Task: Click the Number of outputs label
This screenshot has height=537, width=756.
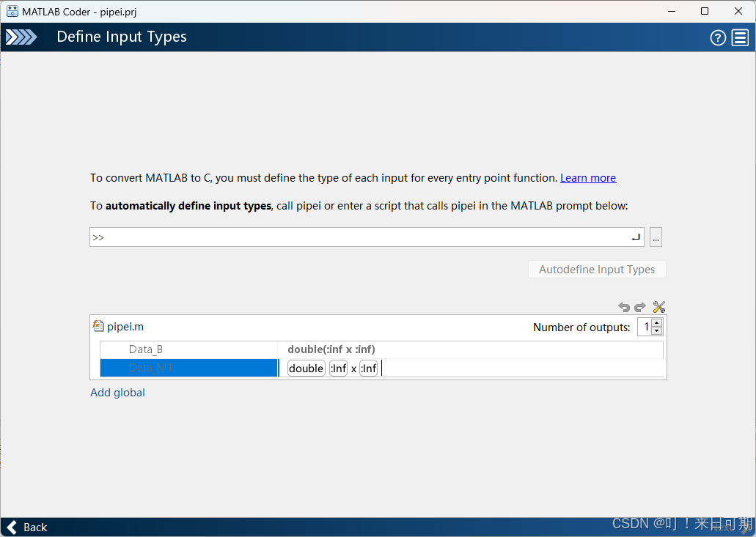Action: click(x=581, y=327)
